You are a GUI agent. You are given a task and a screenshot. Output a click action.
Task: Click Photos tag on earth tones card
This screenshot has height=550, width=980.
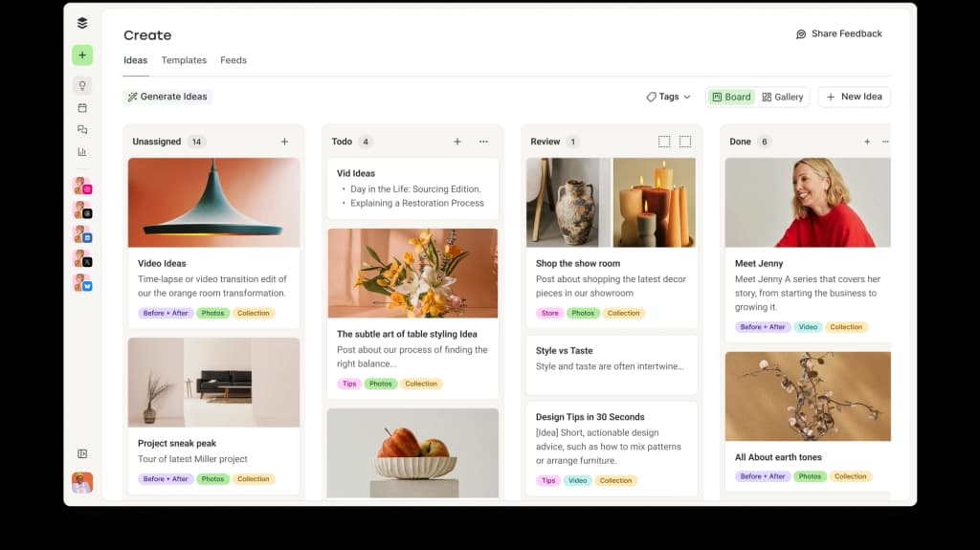[x=810, y=476]
